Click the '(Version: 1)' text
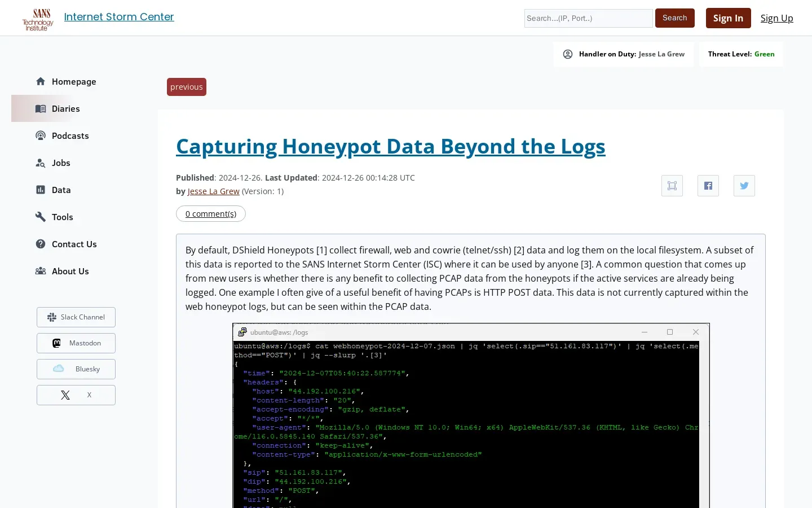This screenshot has width=812, height=508. pyautogui.click(x=263, y=191)
